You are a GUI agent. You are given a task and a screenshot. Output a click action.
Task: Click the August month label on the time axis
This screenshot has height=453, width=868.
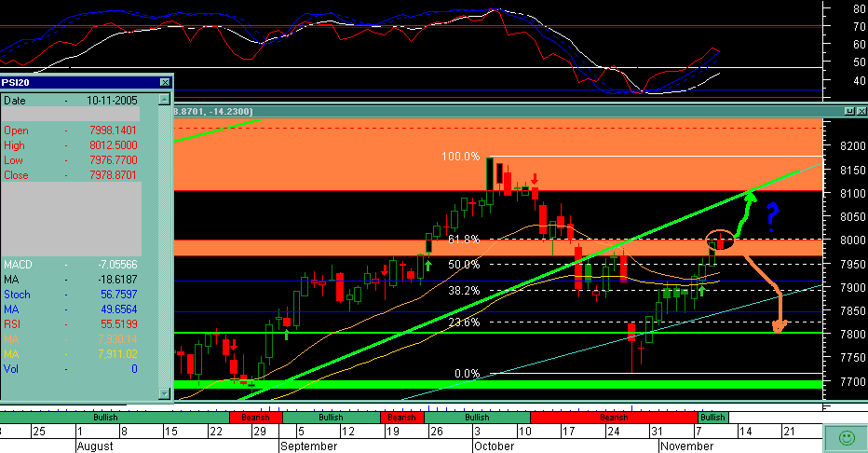tap(95, 446)
